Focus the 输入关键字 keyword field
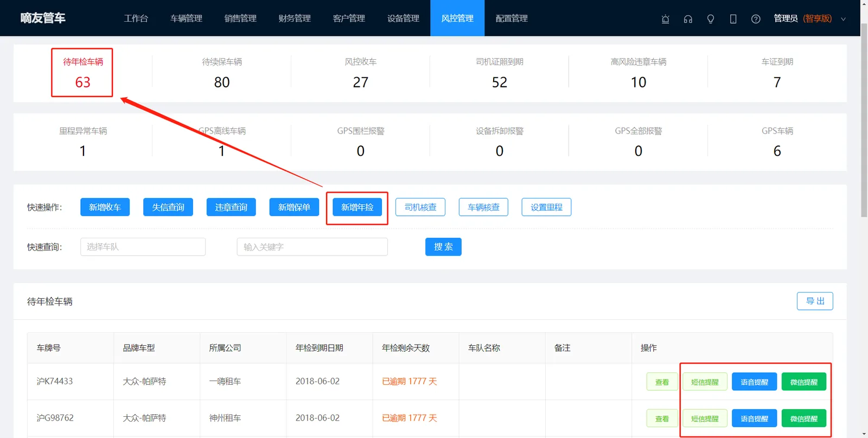The width and height of the screenshot is (868, 438). (x=312, y=247)
